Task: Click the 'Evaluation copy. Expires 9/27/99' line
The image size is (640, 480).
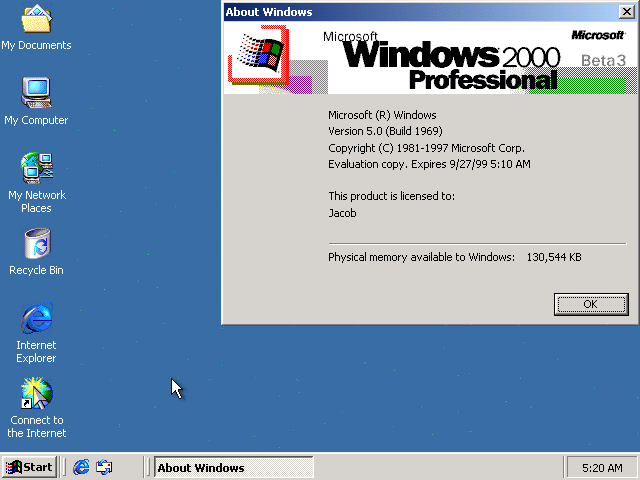Action: point(429,164)
